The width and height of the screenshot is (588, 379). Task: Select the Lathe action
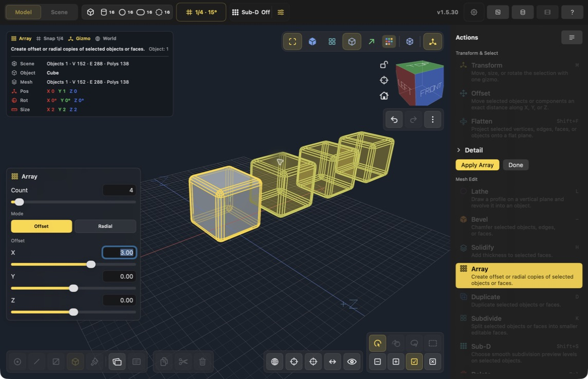[x=519, y=198]
